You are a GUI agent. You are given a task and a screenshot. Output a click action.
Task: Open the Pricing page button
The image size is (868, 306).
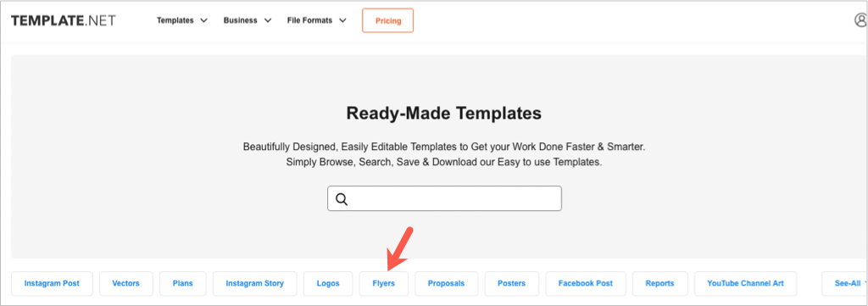(388, 21)
